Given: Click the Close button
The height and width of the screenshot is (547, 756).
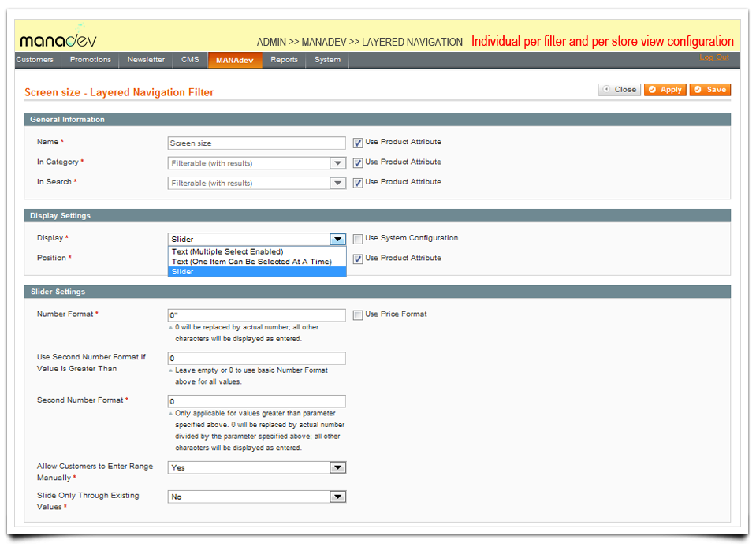Looking at the screenshot, I should click(x=620, y=90).
